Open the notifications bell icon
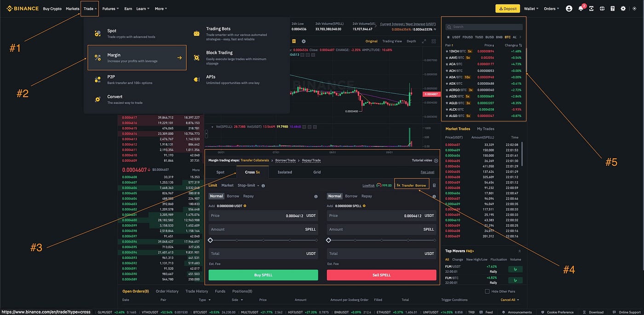 (581, 8)
